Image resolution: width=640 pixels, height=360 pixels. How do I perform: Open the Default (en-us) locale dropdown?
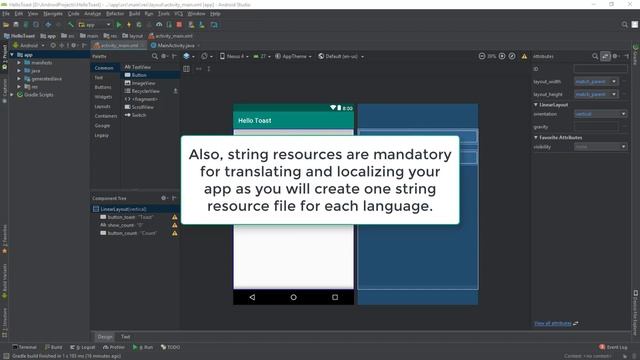coord(341,56)
